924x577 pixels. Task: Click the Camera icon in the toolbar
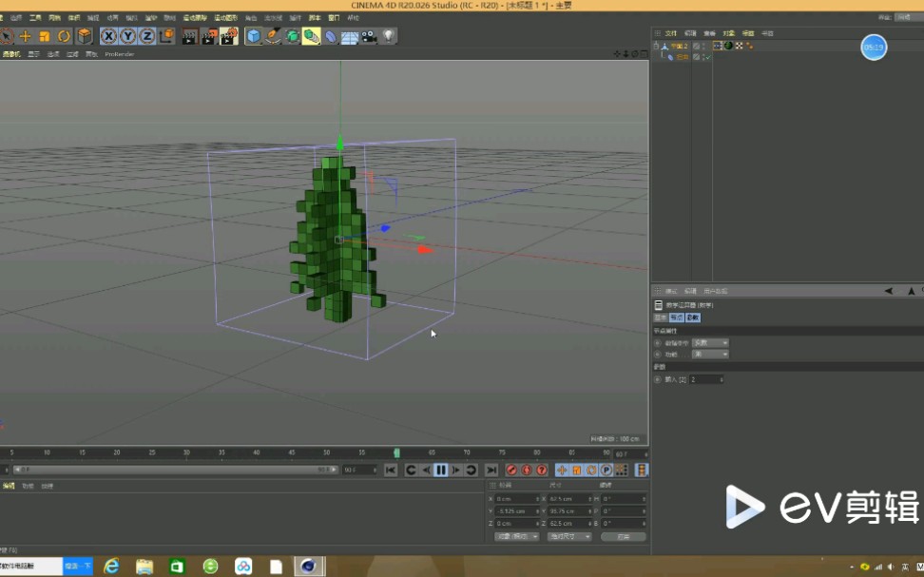click(368, 36)
